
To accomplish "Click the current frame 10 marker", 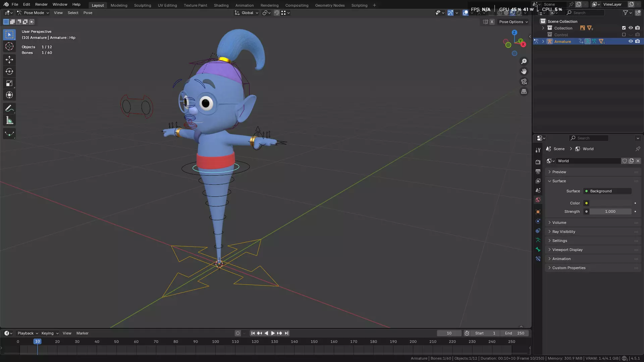I will pos(37,341).
